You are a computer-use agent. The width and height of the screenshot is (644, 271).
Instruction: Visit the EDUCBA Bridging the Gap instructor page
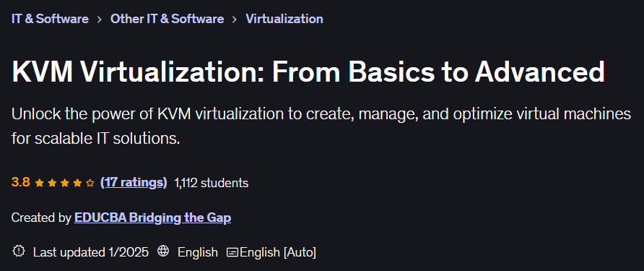pos(153,218)
